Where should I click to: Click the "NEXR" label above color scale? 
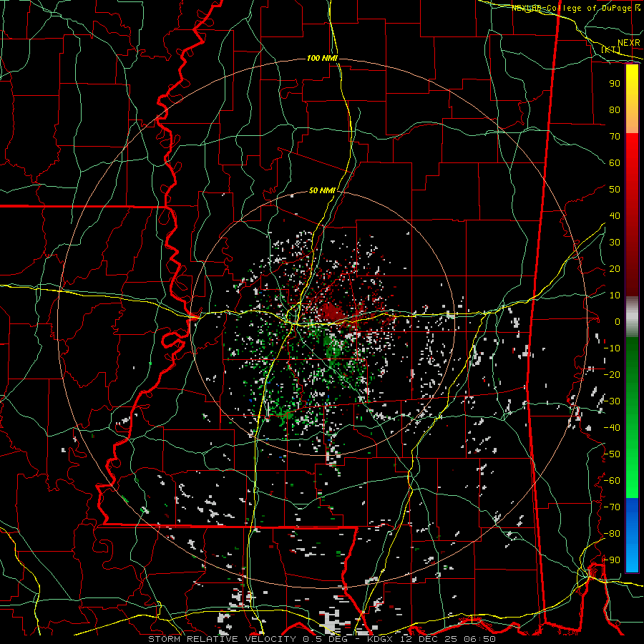628,43
